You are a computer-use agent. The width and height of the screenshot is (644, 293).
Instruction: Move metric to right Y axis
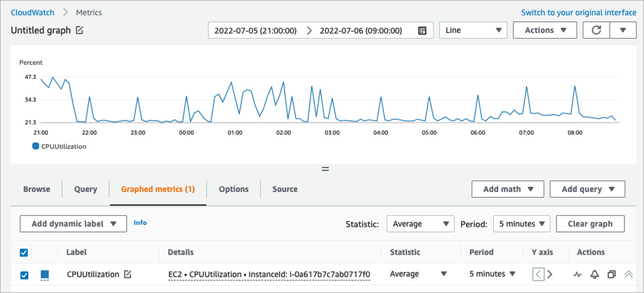coord(550,274)
